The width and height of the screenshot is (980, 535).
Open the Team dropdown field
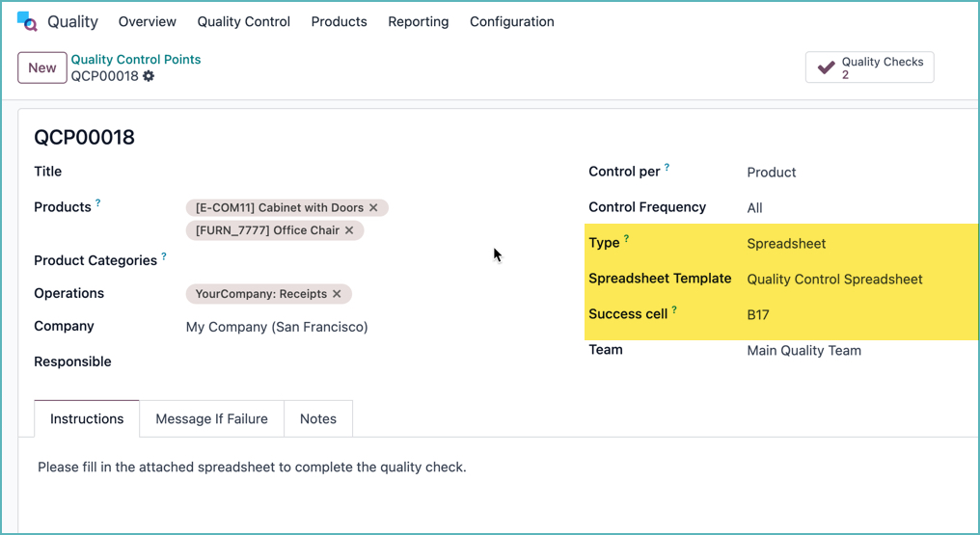(x=849, y=351)
